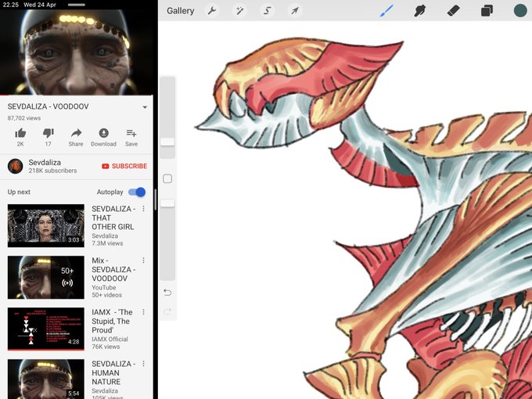Open options for IAMX video
This screenshot has width=532, height=399.
point(143,312)
